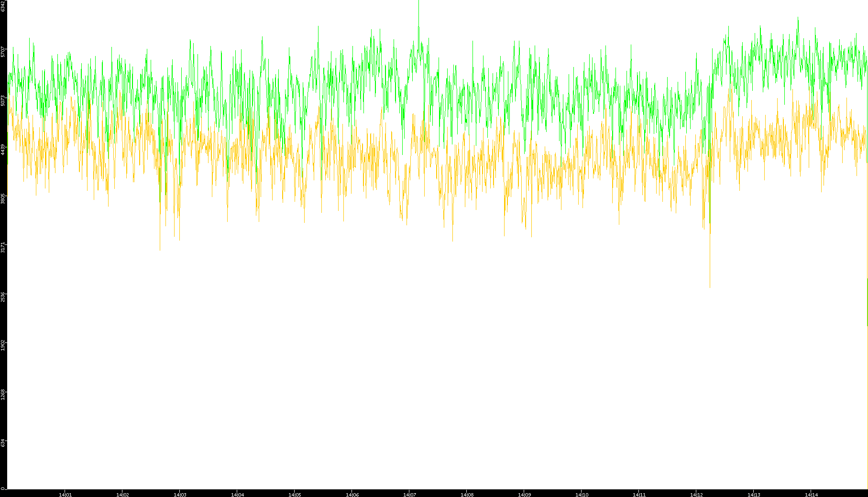The height and width of the screenshot is (497, 868).
Task: Click the 634 vertical axis label
Action: coord(3,443)
